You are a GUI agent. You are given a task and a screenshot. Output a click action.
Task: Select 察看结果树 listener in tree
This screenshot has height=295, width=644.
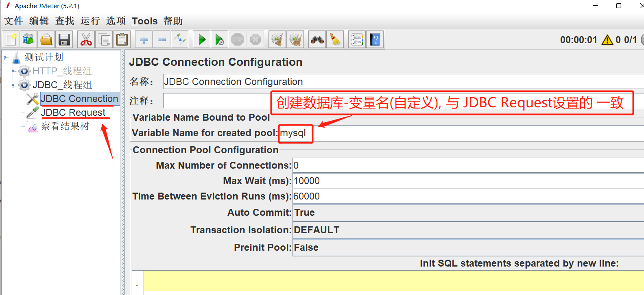[65, 126]
